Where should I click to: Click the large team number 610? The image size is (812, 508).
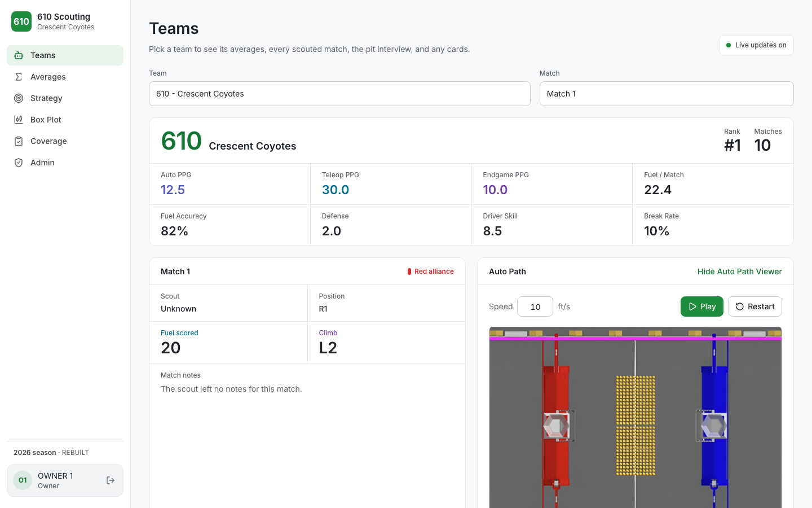[x=181, y=141]
